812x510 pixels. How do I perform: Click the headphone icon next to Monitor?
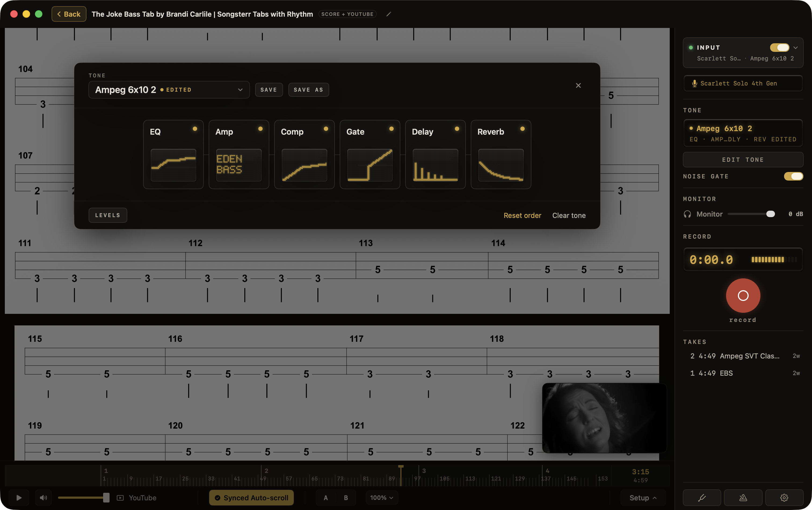687,214
